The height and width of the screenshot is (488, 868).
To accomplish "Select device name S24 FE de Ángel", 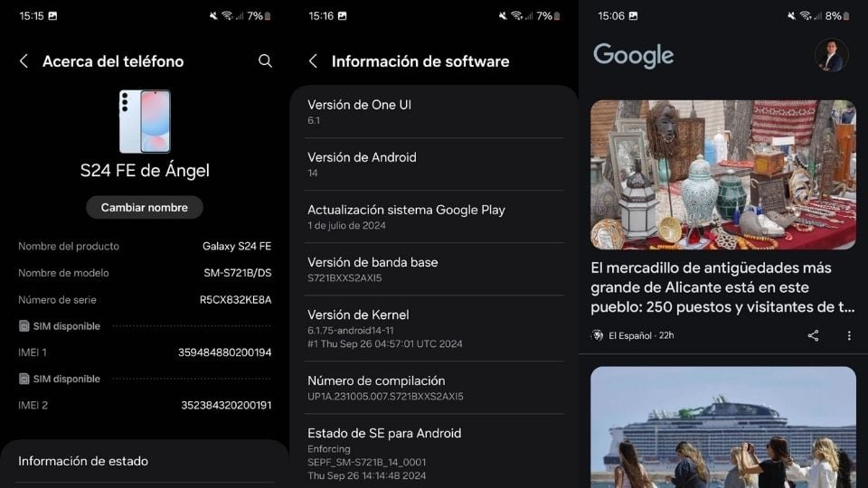I will tap(145, 171).
